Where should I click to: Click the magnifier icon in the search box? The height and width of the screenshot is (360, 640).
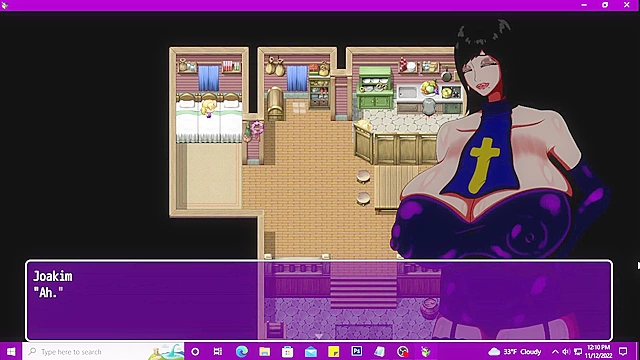(32, 351)
